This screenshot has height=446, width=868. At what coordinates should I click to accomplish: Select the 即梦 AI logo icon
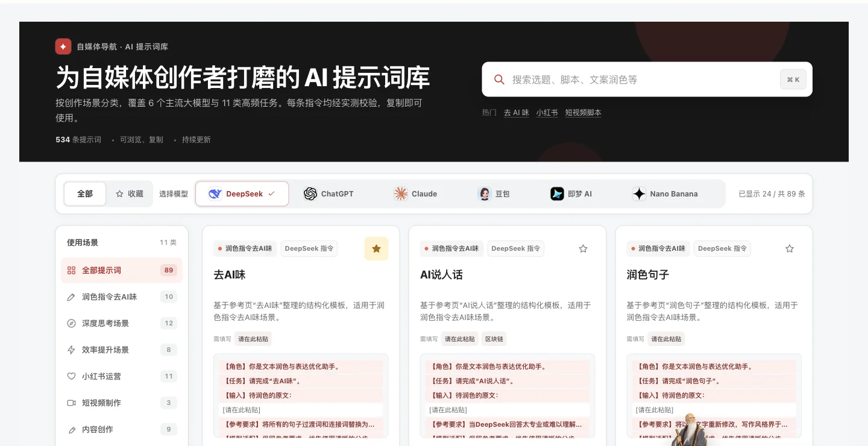557,194
